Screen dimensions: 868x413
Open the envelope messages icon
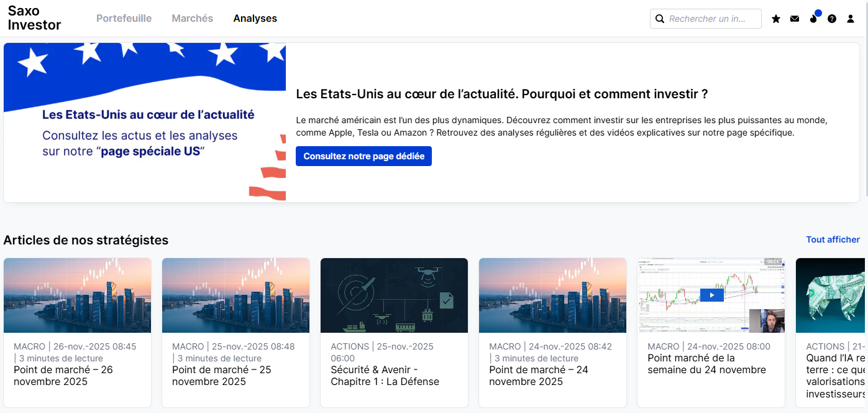[x=795, y=19]
